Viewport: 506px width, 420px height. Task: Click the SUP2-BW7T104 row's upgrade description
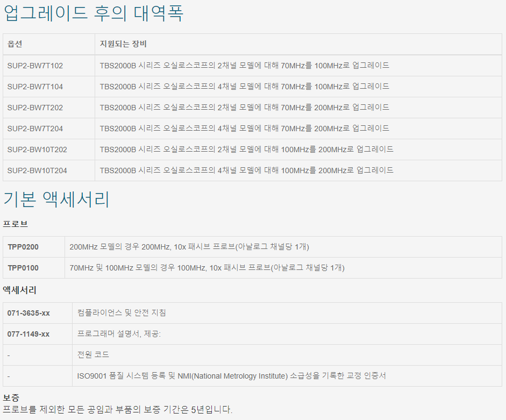point(244,87)
